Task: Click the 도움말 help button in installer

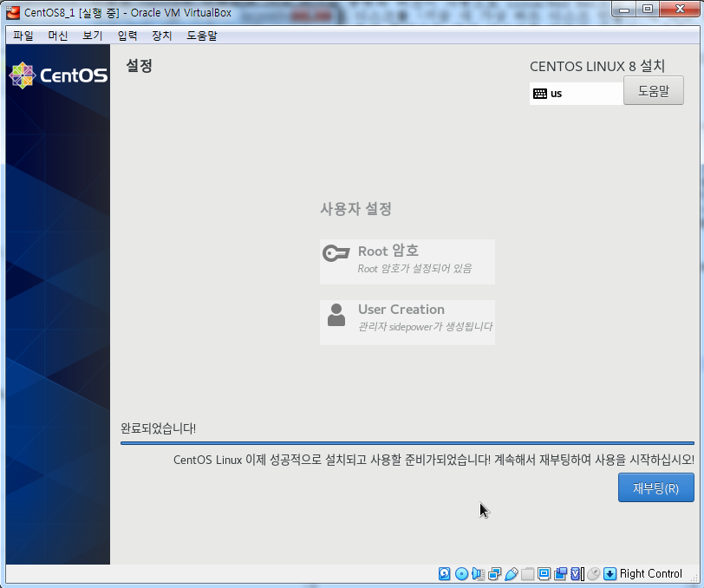Action: (x=653, y=91)
